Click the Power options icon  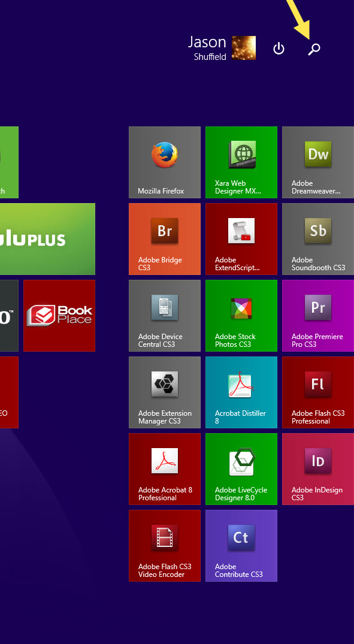[279, 49]
